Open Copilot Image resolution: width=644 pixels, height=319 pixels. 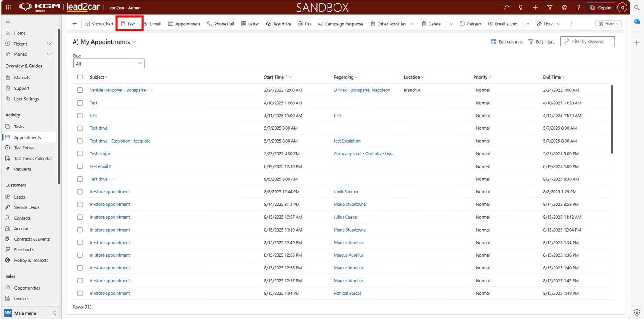tap(601, 7)
